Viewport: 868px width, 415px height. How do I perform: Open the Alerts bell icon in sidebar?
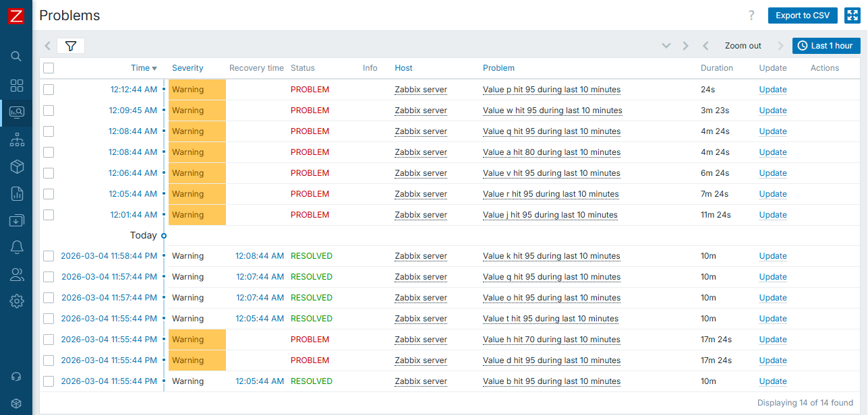(x=17, y=247)
